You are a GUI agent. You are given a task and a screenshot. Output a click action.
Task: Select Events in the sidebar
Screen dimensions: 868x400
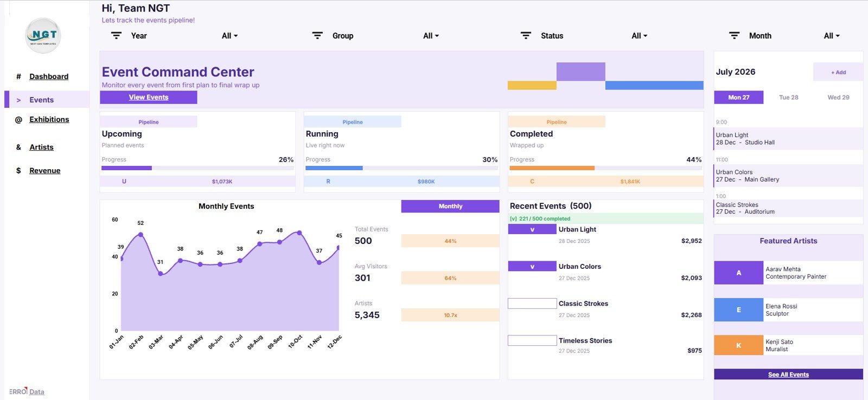click(41, 100)
